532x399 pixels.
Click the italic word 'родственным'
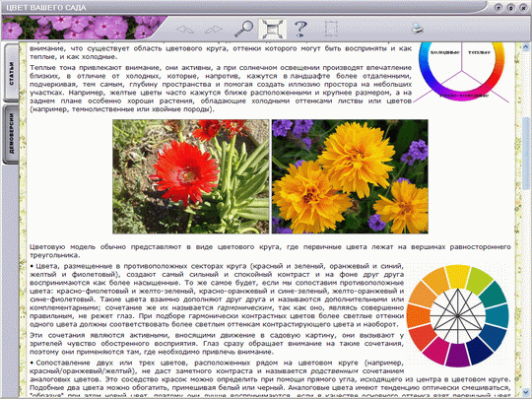click(x=334, y=370)
